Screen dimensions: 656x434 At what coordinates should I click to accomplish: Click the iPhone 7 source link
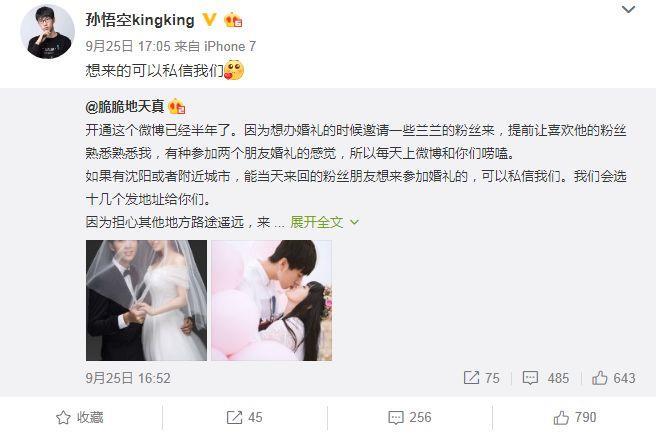230,46
